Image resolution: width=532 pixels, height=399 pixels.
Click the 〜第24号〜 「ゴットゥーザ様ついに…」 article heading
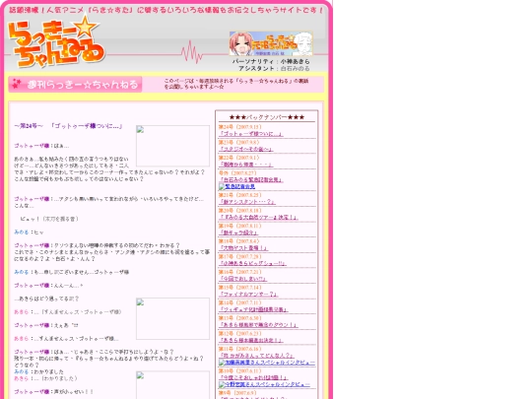click(x=68, y=126)
